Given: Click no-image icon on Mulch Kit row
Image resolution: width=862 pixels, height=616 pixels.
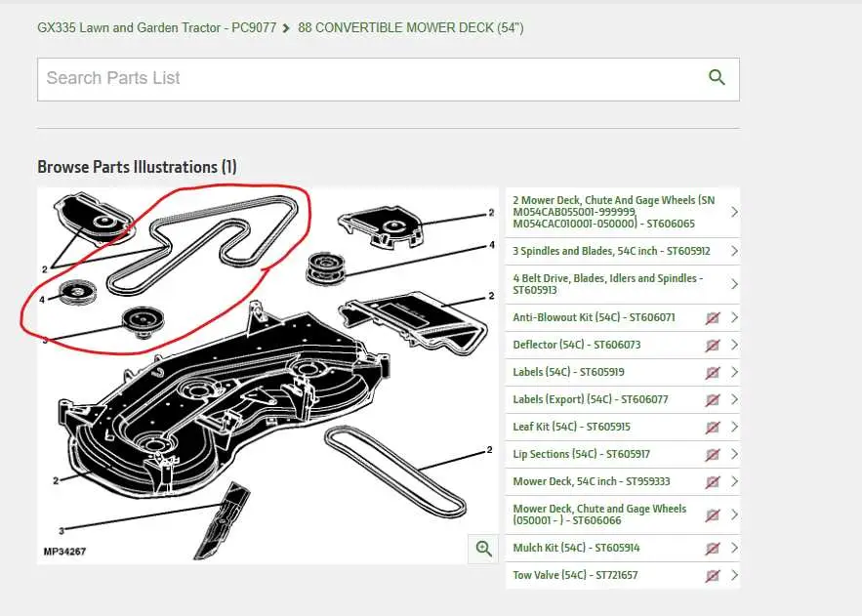Looking at the screenshot, I should [713, 548].
